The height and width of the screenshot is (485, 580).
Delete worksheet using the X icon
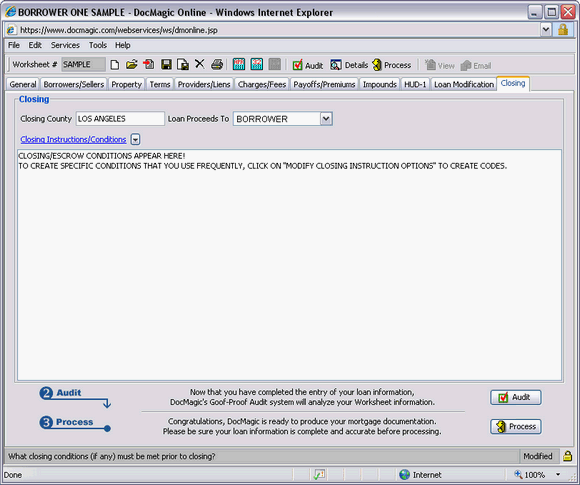pos(200,64)
